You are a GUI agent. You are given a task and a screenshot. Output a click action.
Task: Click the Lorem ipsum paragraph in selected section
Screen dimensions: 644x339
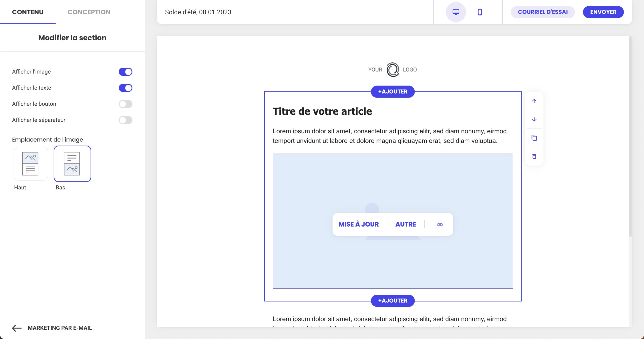coord(389,136)
